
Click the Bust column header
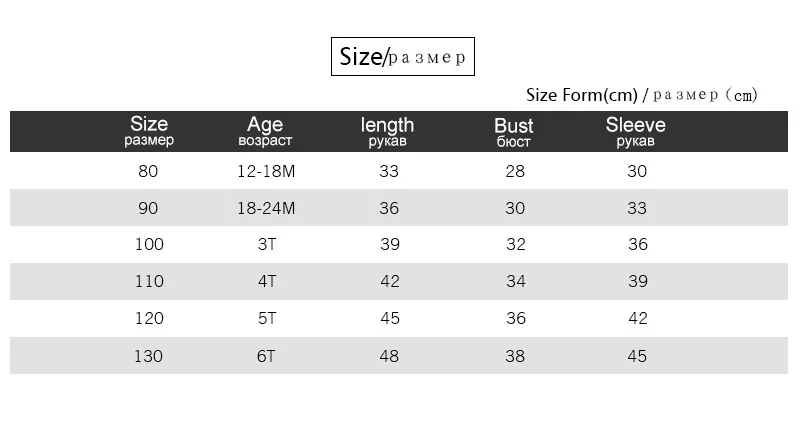tap(513, 131)
